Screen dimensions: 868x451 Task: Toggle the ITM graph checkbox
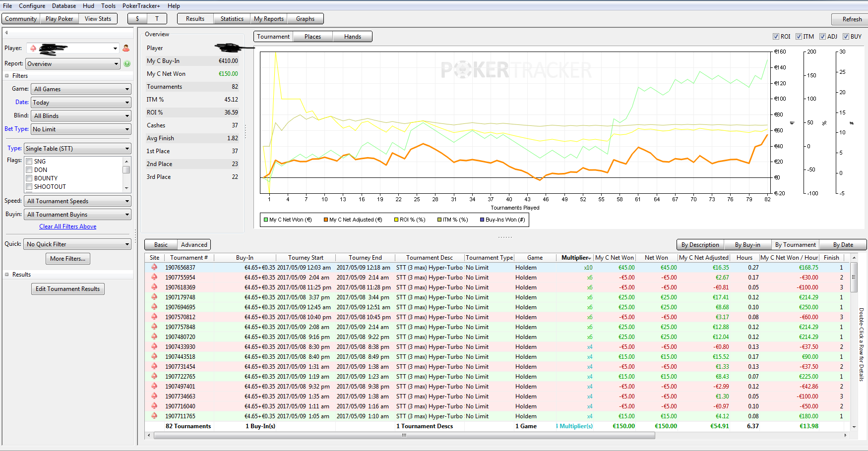coord(799,37)
